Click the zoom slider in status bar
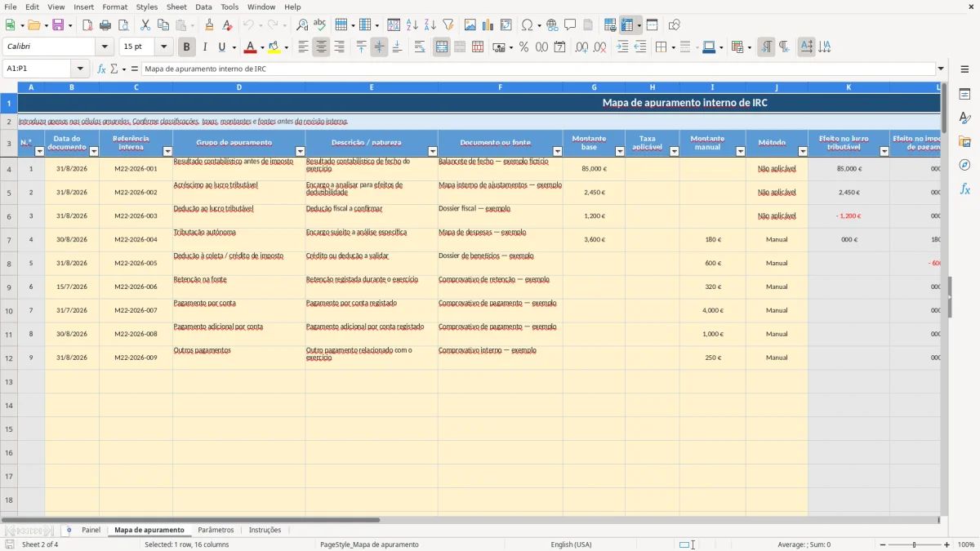The height and width of the screenshot is (551, 980). point(914,544)
